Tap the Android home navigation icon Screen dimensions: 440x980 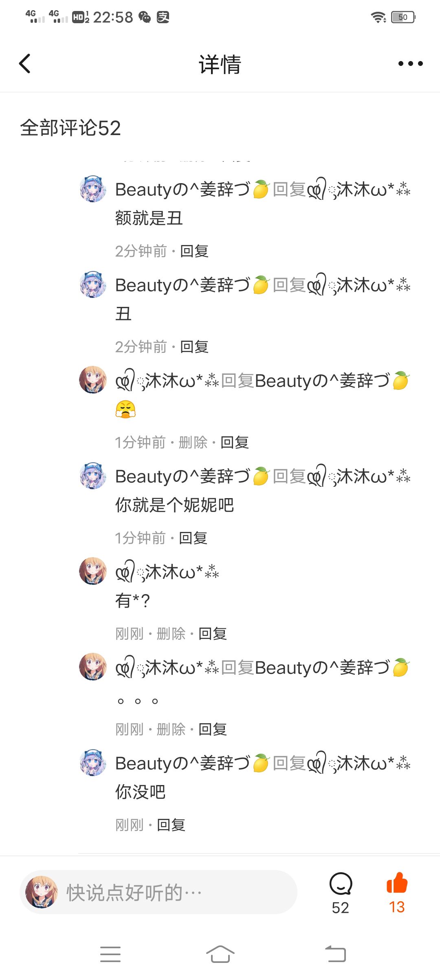(x=220, y=954)
